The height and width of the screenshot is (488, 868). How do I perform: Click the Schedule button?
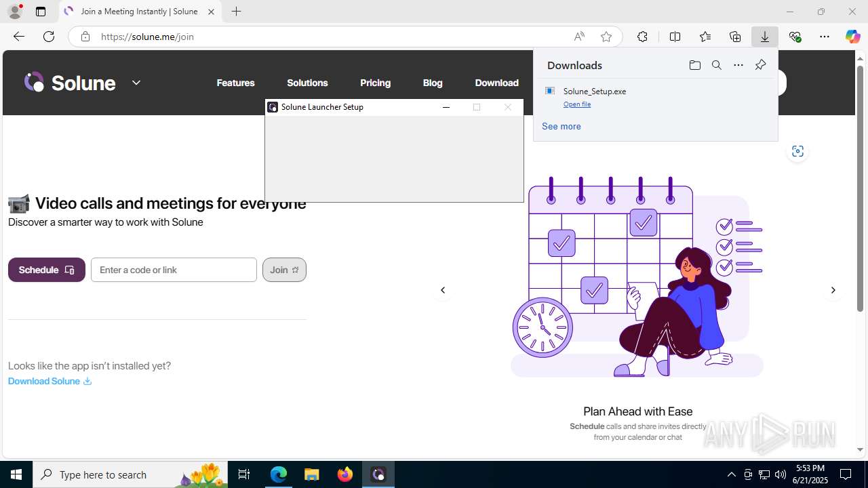click(47, 270)
